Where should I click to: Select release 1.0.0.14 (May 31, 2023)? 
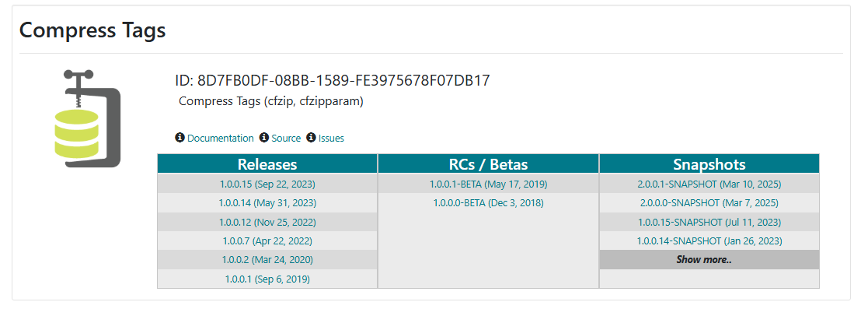tap(267, 203)
